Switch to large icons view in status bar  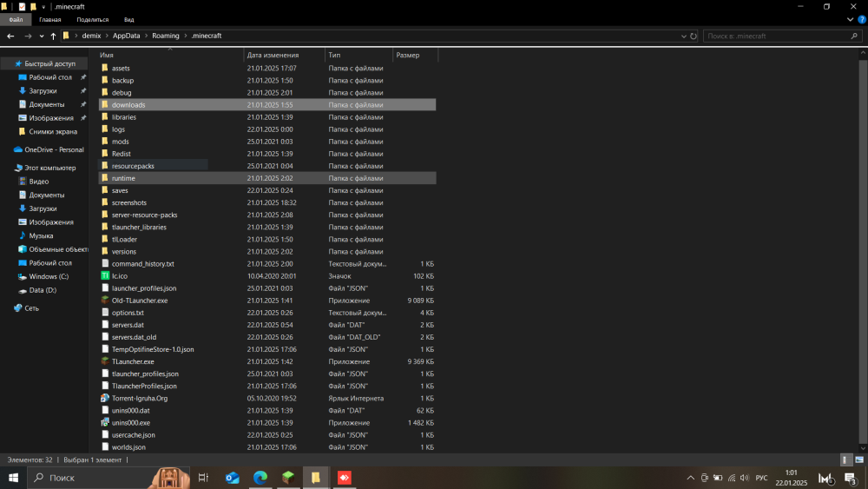click(859, 459)
